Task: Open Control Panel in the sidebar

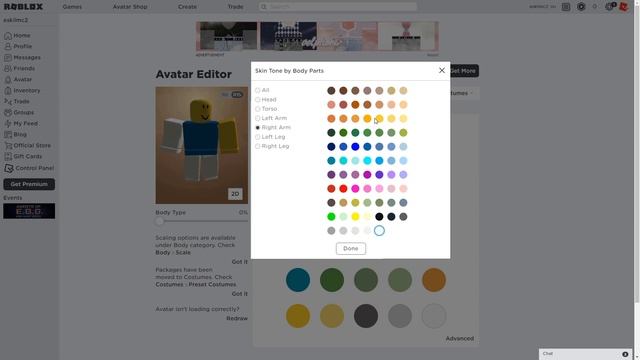Action: [x=29, y=168]
